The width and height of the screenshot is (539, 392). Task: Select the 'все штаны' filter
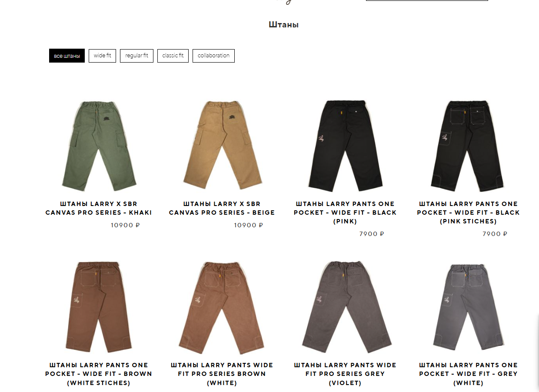(67, 56)
